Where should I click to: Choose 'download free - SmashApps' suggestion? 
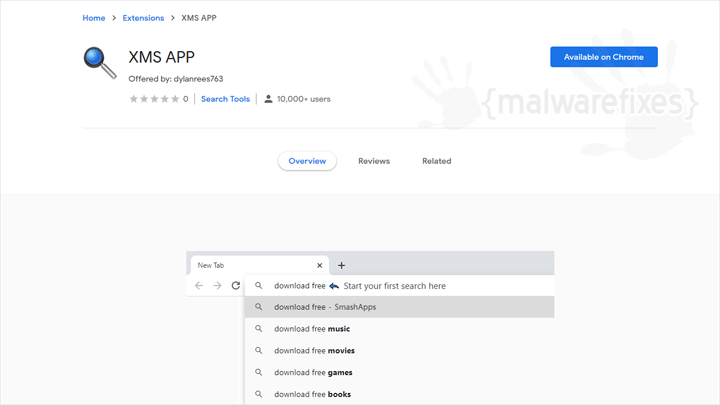click(x=399, y=307)
